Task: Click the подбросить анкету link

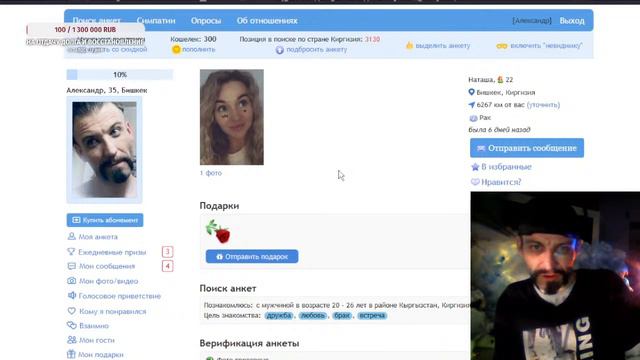Action: click(316, 49)
